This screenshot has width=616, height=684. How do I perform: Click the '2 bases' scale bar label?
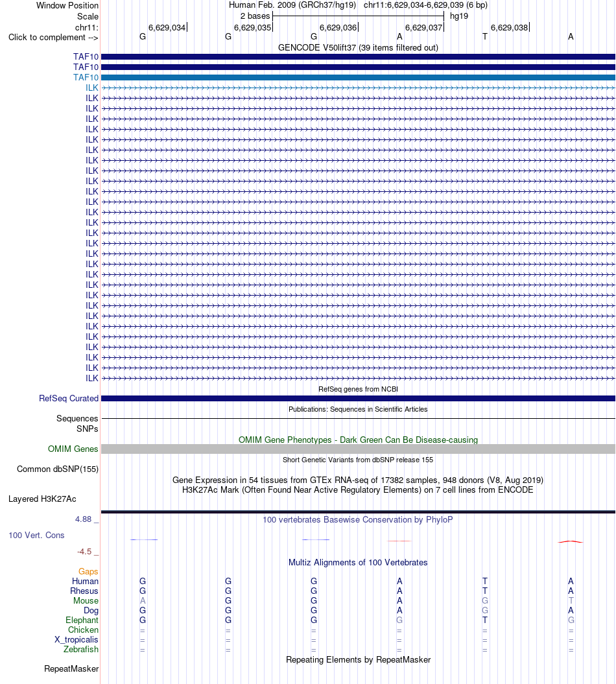pyautogui.click(x=255, y=16)
